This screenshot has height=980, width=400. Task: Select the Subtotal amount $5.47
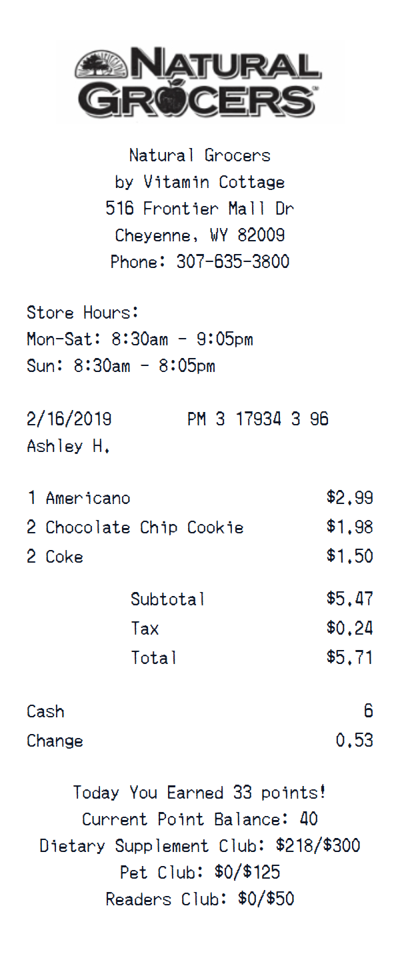click(x=349, y=599)
